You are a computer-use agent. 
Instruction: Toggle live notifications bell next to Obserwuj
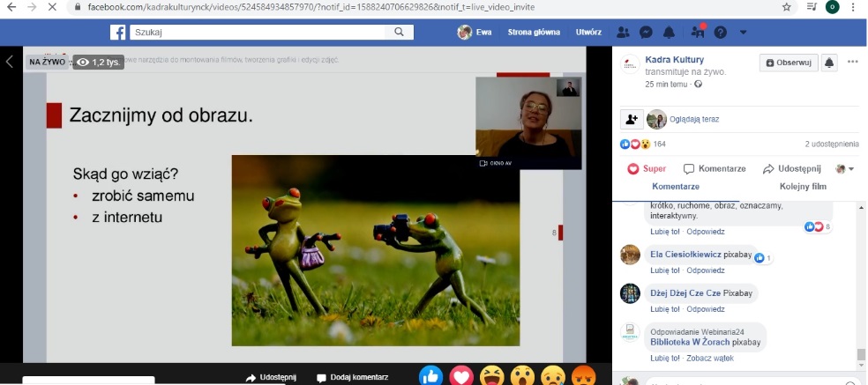[829, 63]
